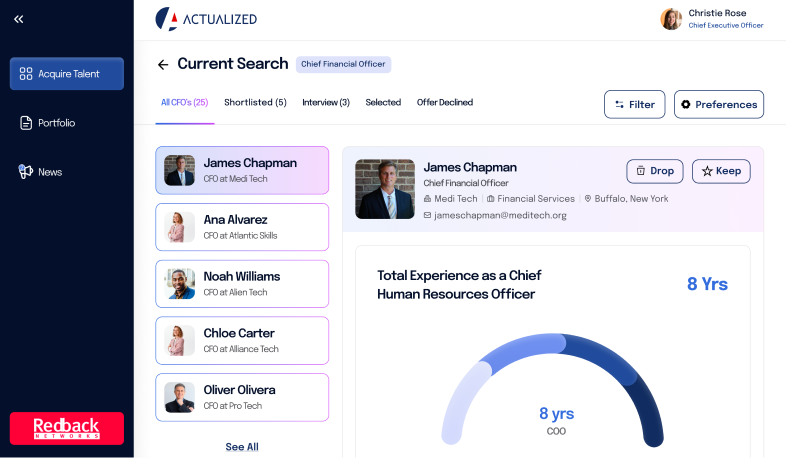The height and width of the screenshot is (458, 786).
Task: Click the Redback Networks logo banner
Action: [x=67, y=428]
